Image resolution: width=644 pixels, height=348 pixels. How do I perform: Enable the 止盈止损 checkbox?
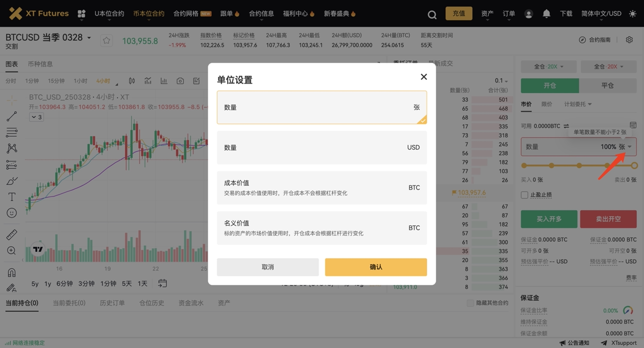525,195
